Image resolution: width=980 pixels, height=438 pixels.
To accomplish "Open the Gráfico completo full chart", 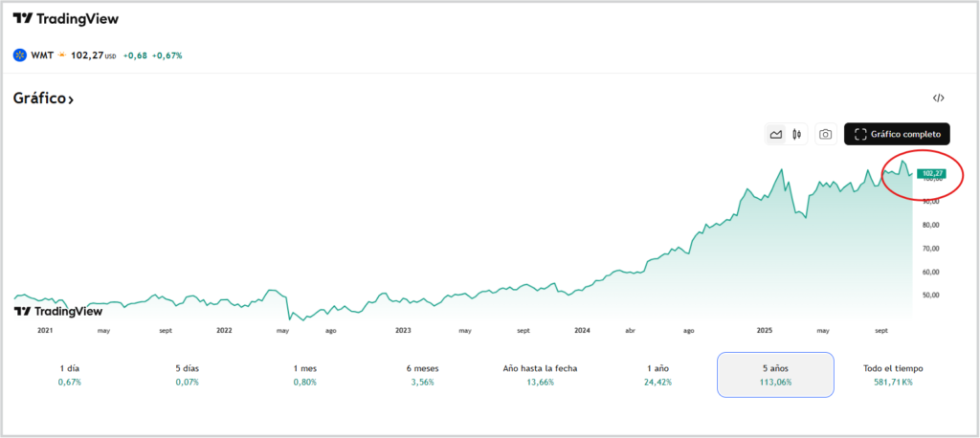I will [897, 135].
